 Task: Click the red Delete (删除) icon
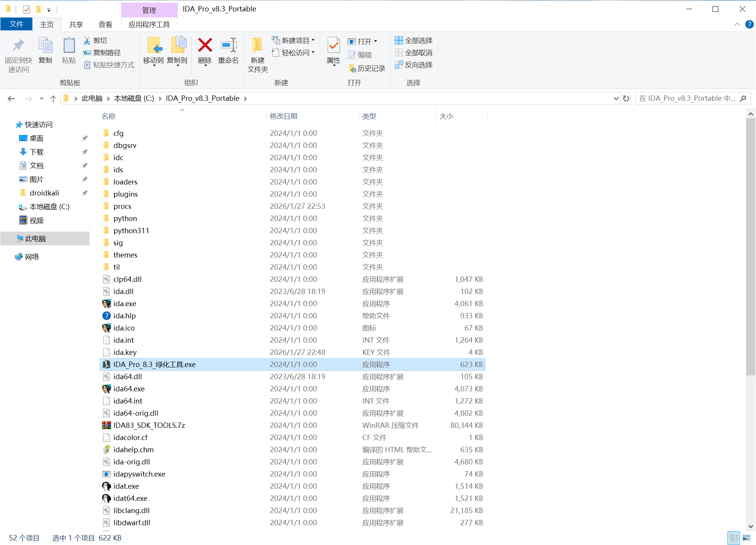(205, 46)
